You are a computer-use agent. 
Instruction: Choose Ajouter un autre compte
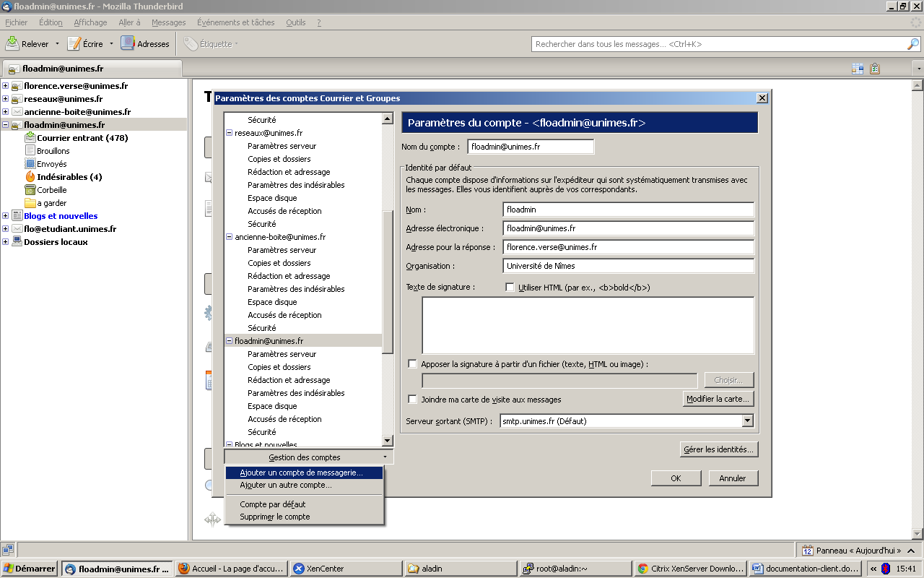click(x=304, y=486)
